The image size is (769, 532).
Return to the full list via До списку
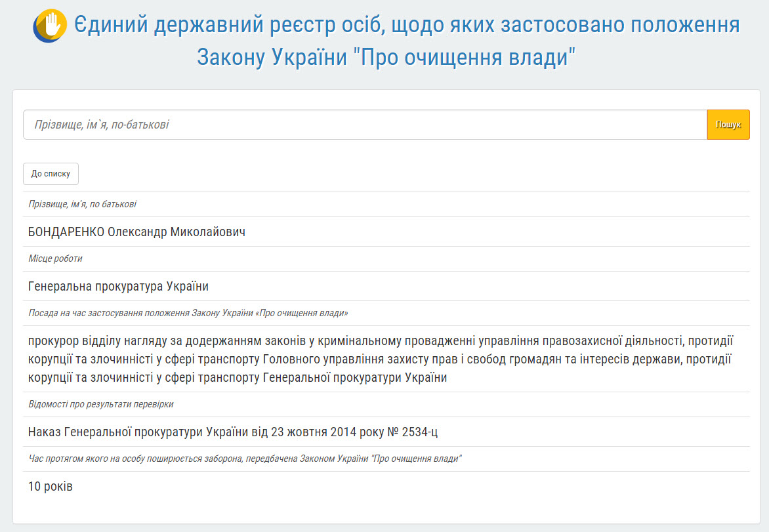click(x=51, y=173)
